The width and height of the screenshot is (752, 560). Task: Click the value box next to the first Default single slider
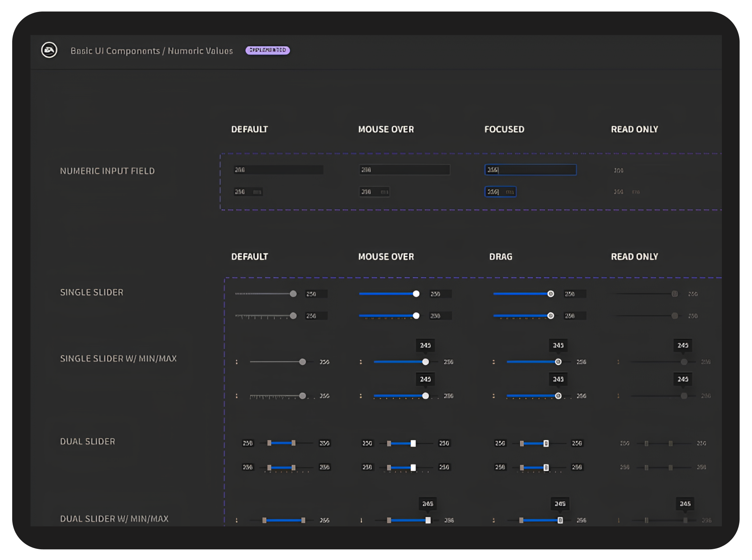tap(316, 294)
